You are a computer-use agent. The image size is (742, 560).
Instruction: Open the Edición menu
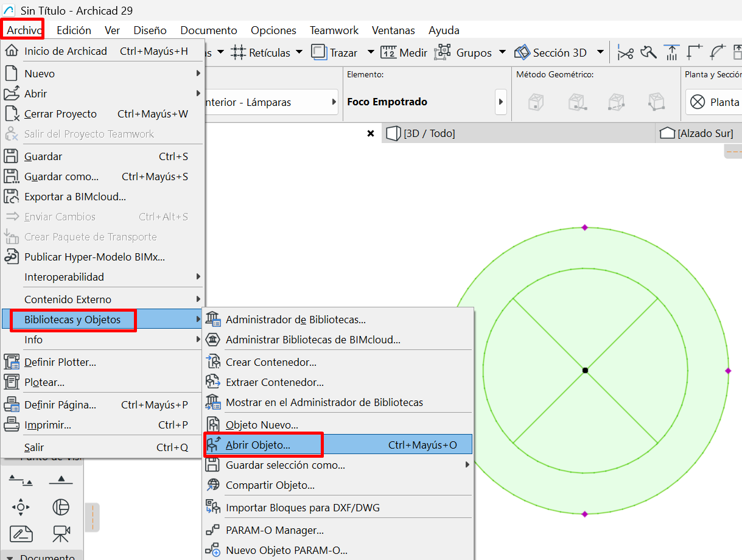[74, 30]
